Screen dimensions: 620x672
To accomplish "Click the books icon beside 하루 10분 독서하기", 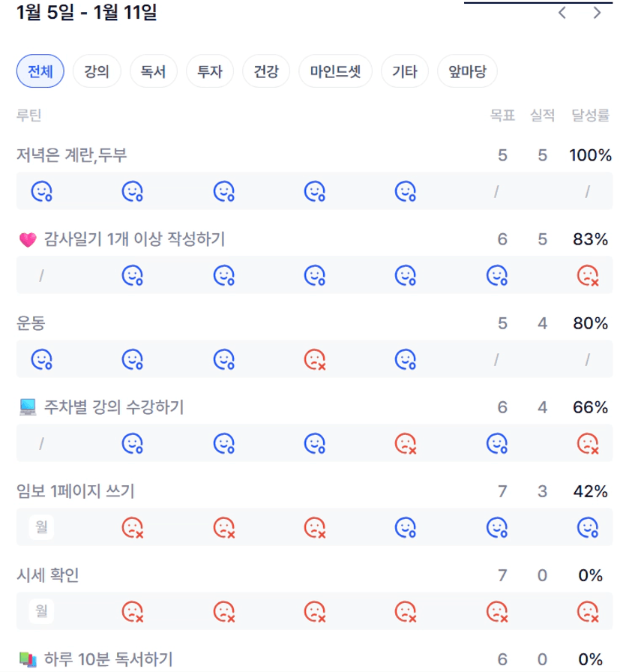I will point(27,660).
